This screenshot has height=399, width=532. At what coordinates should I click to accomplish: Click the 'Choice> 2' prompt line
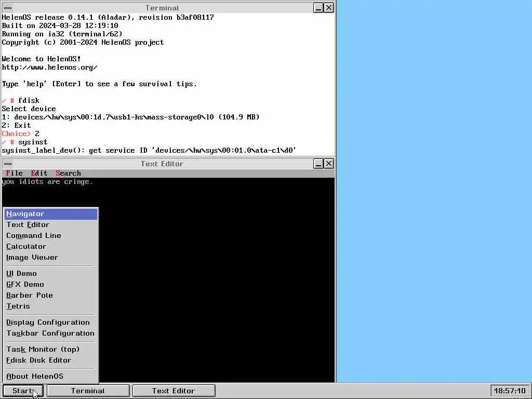point(20,134)
